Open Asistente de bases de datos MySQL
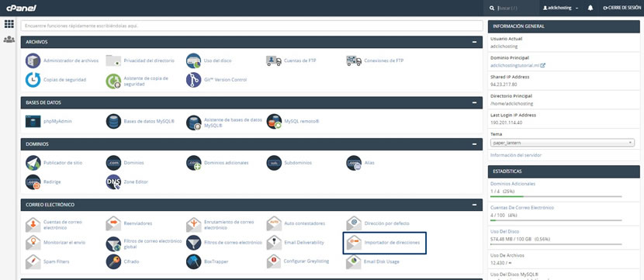The height and width of the screenshot is (280, 644). 233,123
